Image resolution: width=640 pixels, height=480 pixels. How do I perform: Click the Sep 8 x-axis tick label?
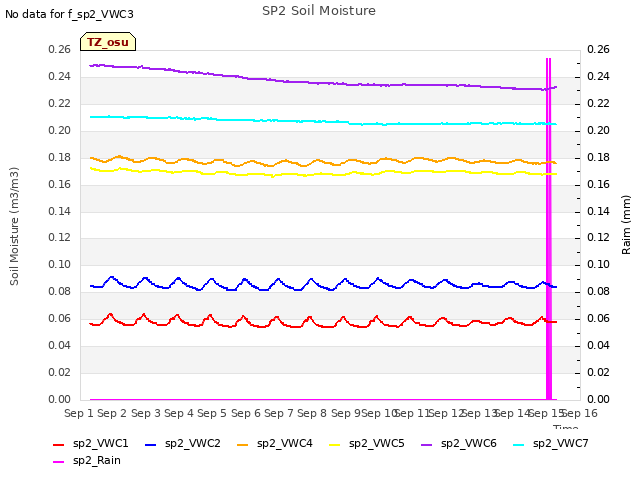312,413
